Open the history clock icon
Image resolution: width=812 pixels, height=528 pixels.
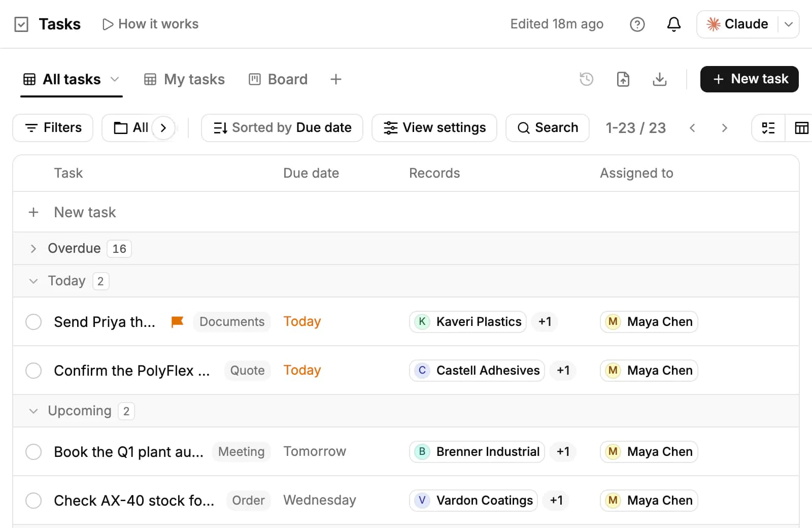tap(586, 79)
